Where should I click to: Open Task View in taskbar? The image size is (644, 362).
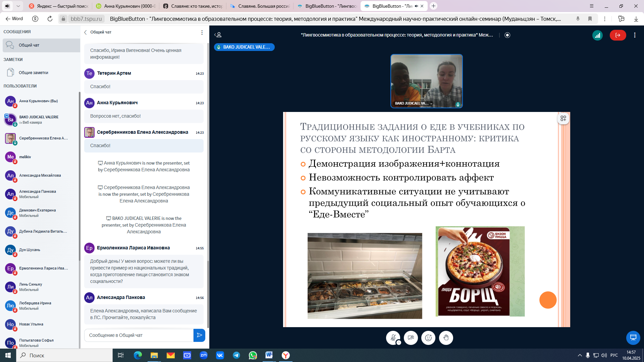click(121, 355)
